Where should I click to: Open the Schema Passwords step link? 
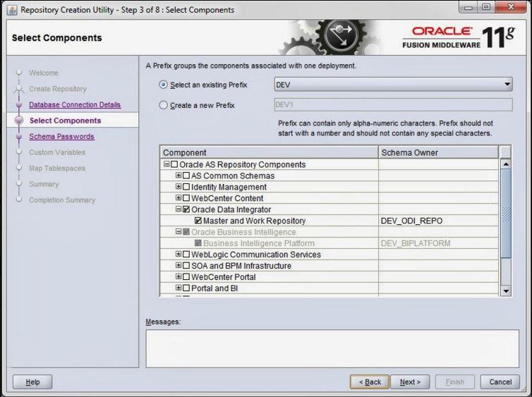(x=61, y=136)
